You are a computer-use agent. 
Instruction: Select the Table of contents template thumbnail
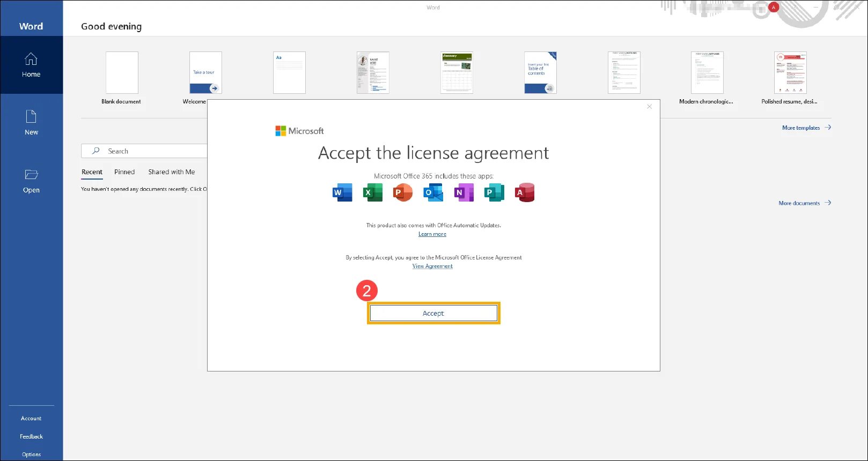click(540, 73)
